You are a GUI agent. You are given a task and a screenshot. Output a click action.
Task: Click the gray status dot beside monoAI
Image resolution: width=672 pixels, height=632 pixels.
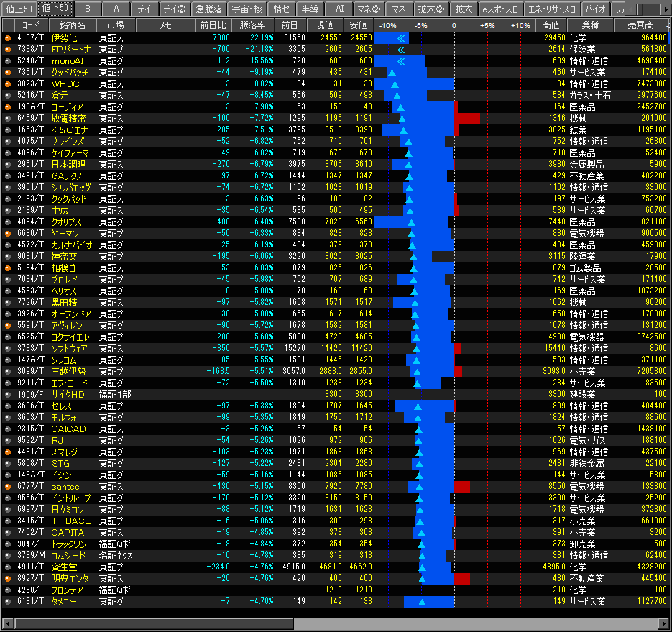click(8, 60)
